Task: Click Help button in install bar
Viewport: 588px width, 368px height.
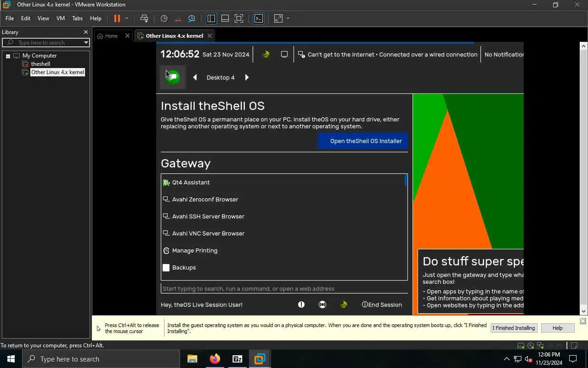Action: [x=557, y=328]
